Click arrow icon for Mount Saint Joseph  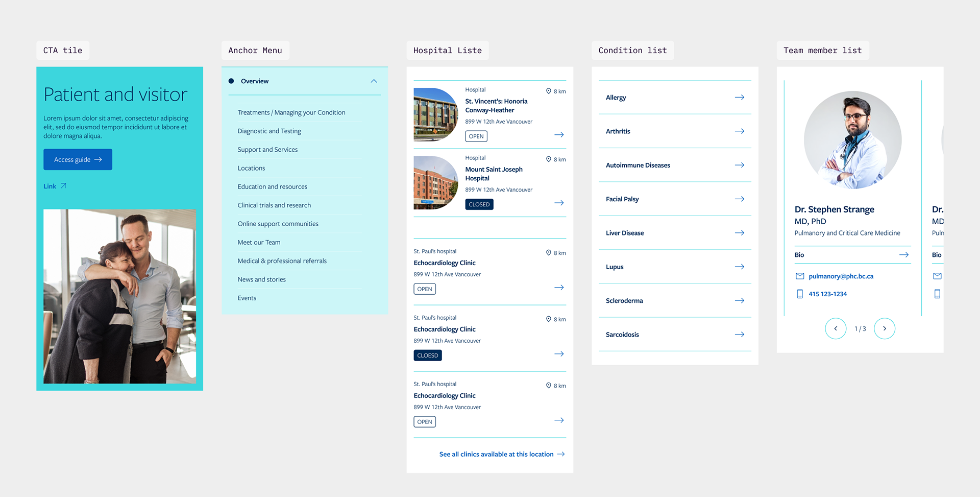(559, 203)
